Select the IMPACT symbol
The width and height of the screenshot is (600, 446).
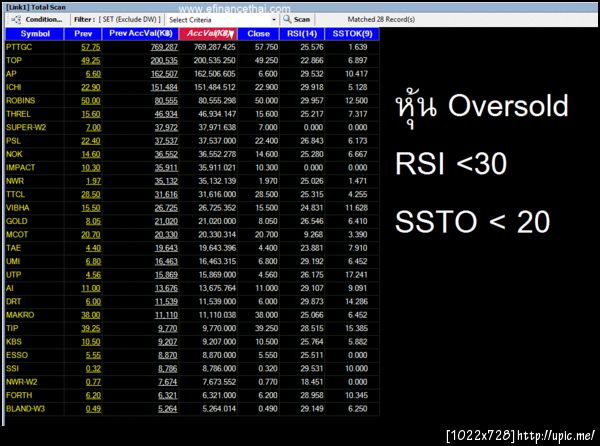click(x=20, y=168)
